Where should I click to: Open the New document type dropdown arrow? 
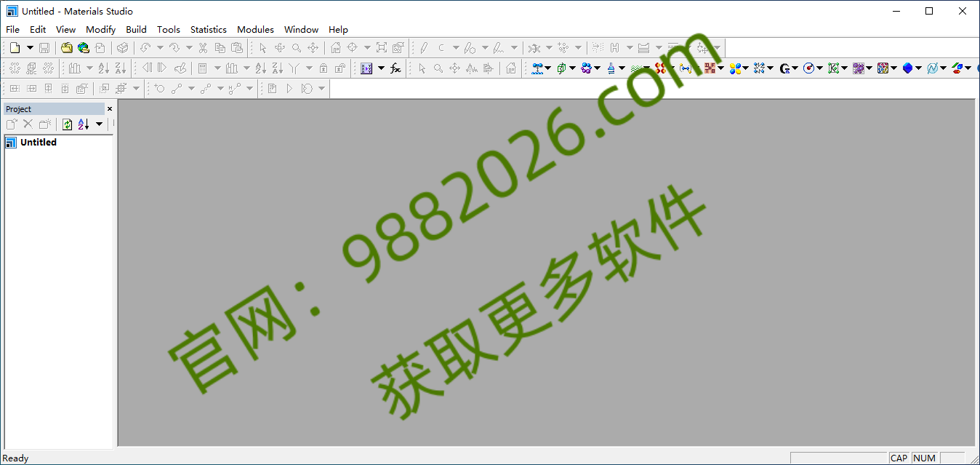coord(30,48)
